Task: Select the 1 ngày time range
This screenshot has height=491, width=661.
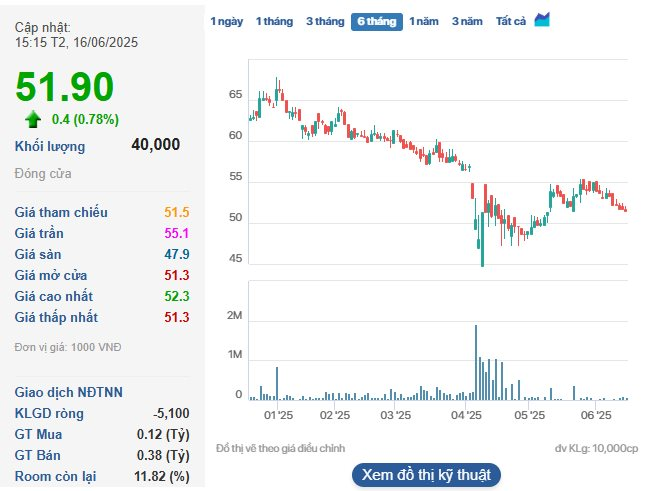Action: pos(225,21)
